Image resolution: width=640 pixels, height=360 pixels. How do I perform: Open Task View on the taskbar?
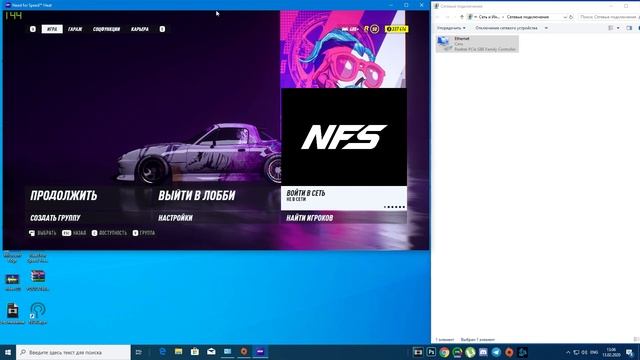[139, 352]
